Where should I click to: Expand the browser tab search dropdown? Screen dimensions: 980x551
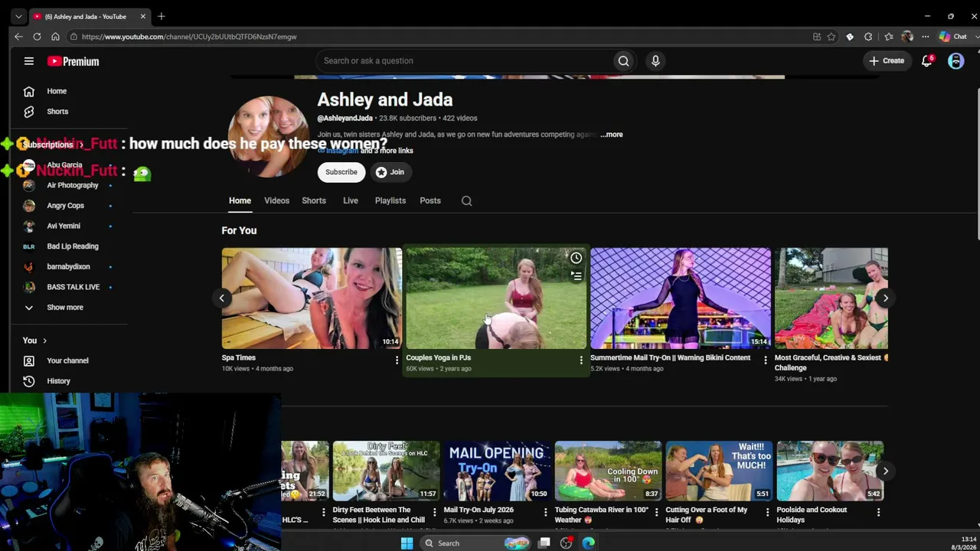(x=18, y=16)
